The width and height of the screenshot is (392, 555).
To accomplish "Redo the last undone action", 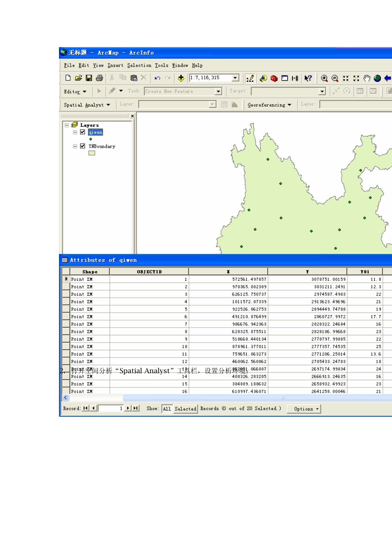I will (168, 78).
